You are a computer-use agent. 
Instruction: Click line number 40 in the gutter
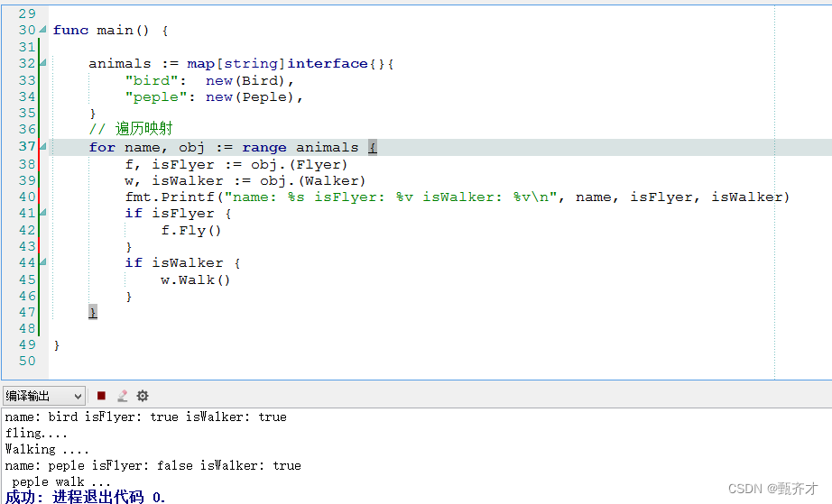[27, 197]
